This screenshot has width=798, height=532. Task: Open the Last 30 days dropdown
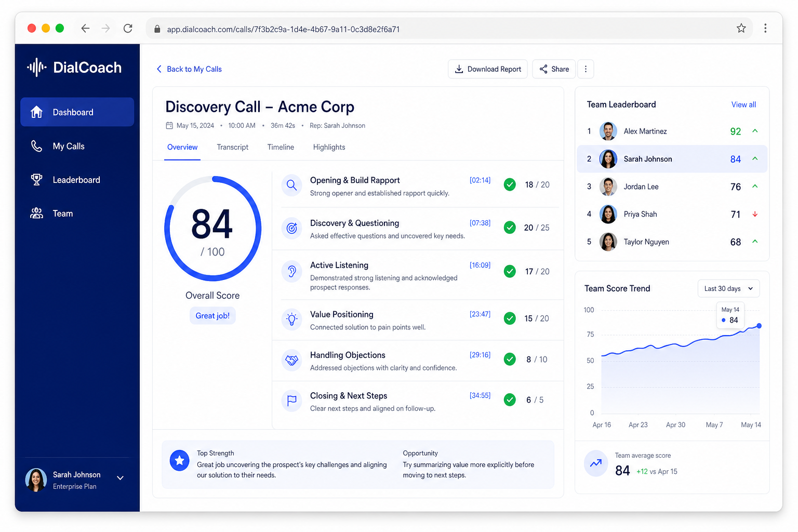(728, 288)
